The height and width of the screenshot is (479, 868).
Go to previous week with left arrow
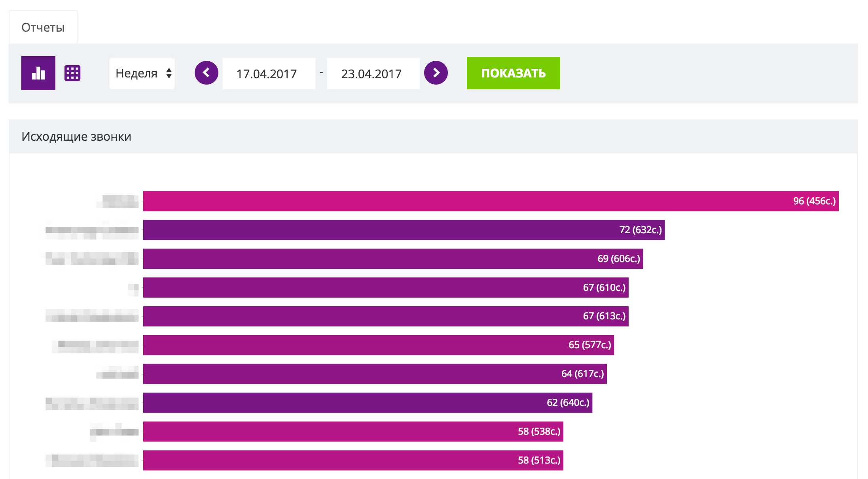point(207,73)
